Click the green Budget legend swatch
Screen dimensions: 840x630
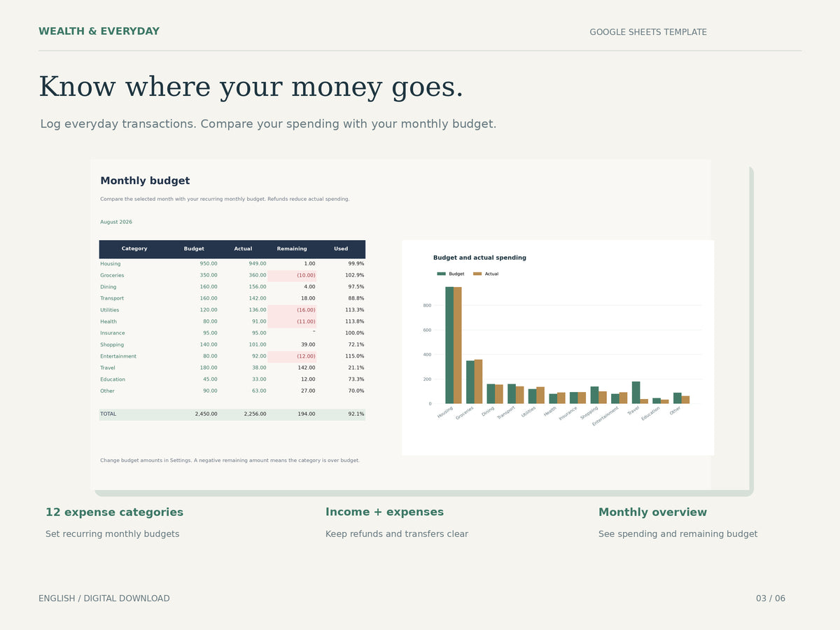441,274
